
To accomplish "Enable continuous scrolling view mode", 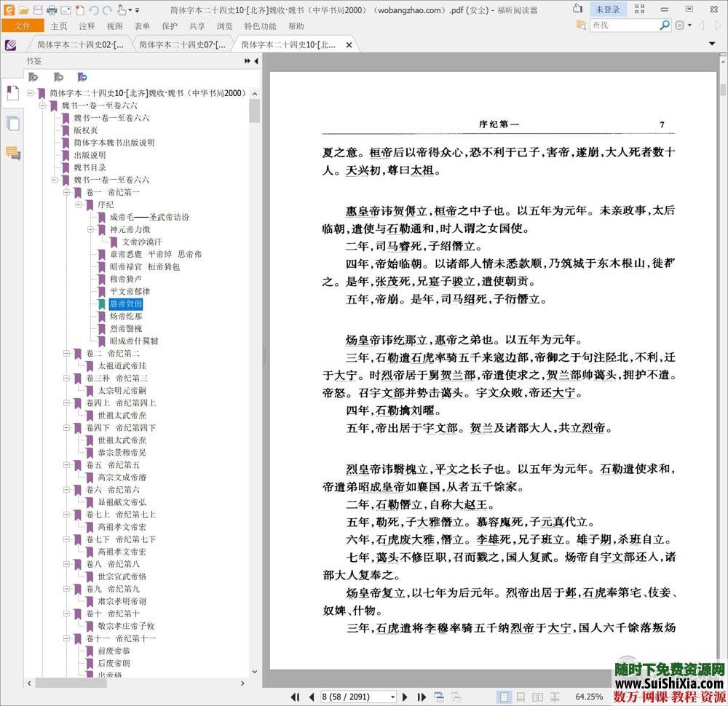I will coord(520,697).
